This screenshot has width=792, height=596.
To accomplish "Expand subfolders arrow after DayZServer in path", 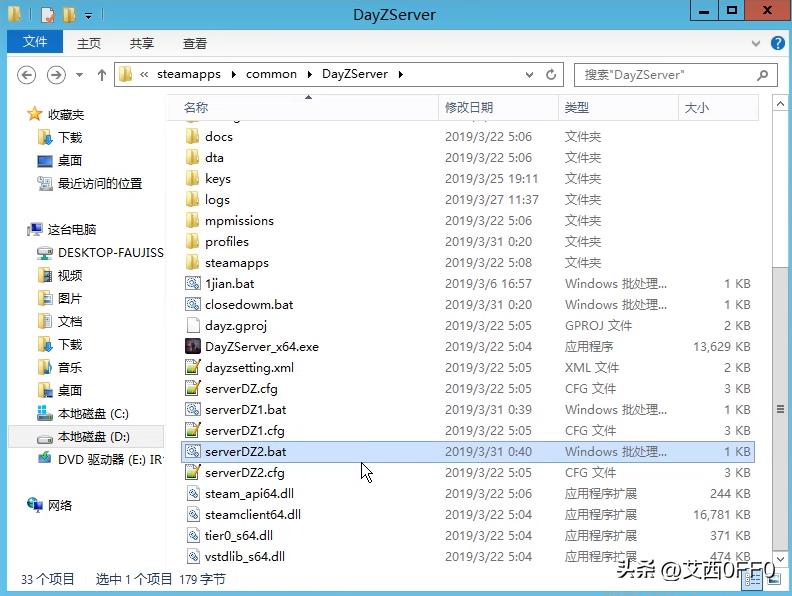I will pyautogui.click(x=401, y=75).
